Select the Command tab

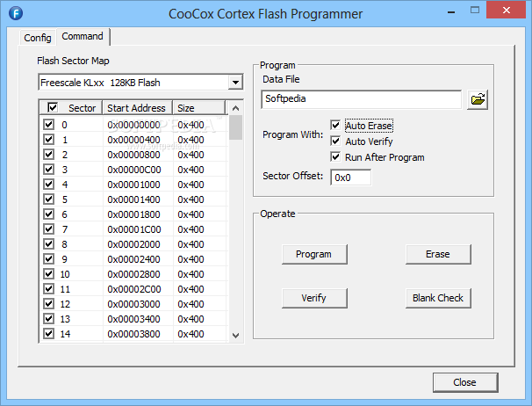point(83,36)
